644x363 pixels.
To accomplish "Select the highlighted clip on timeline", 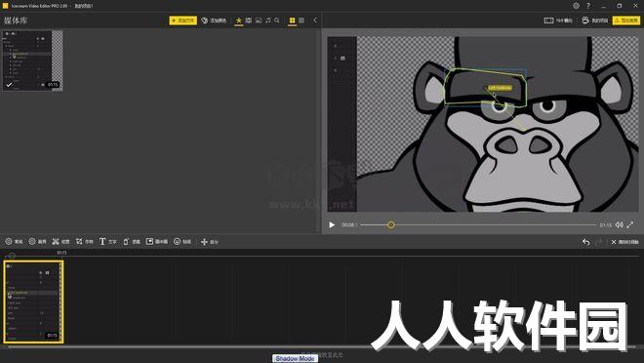I will coord(34,302).
